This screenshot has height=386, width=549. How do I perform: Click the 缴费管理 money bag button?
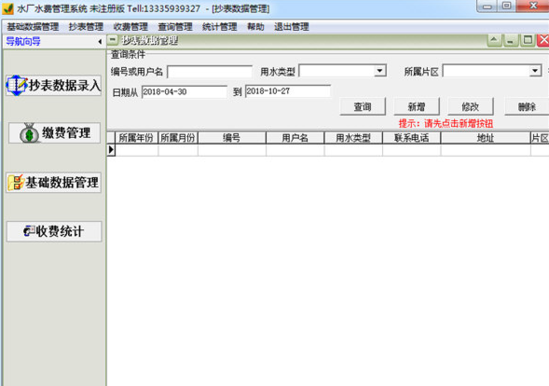pos(55,133)
